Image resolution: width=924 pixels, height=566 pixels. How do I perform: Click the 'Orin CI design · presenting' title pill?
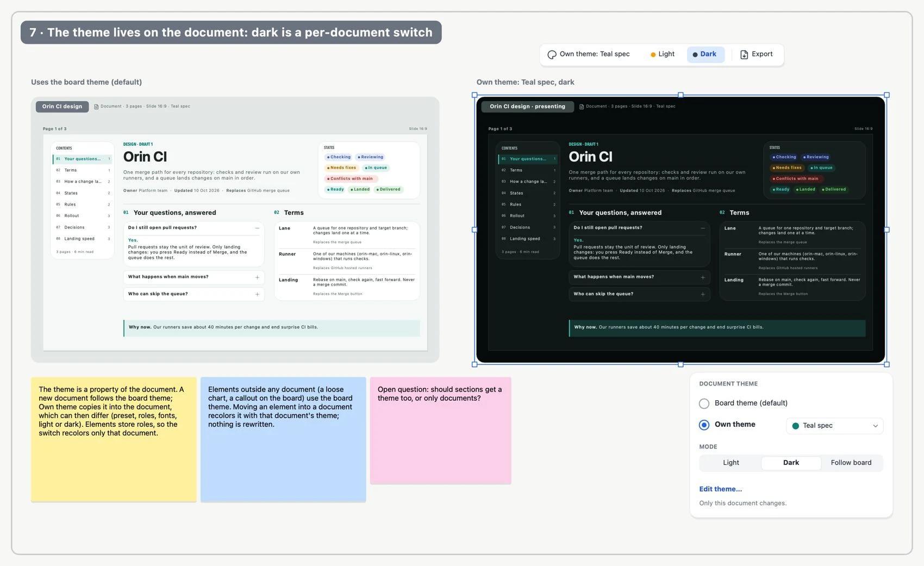[527, 107]
